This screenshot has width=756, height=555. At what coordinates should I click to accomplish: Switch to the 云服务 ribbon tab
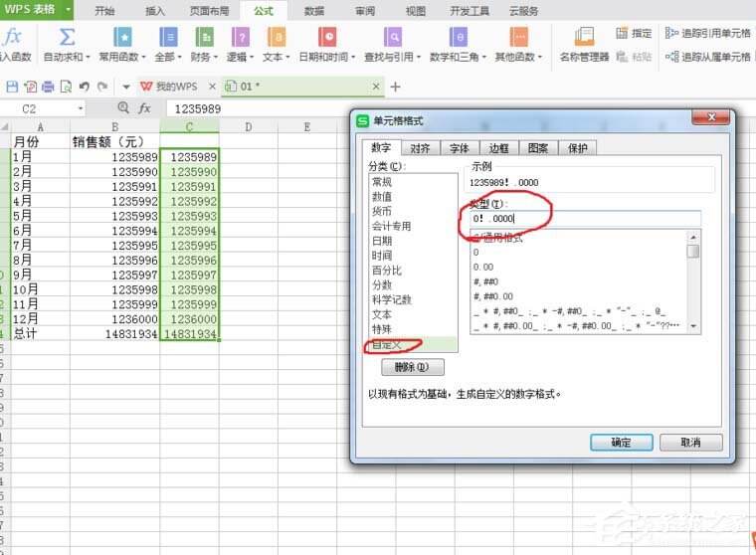click(x=523, y=11)
